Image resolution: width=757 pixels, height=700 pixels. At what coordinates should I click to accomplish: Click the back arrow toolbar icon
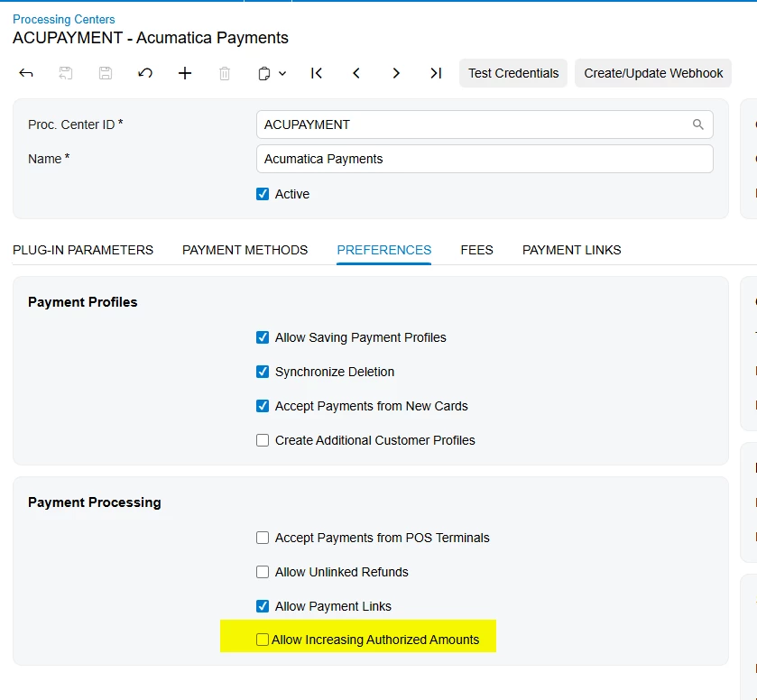[x=26, y=73]
